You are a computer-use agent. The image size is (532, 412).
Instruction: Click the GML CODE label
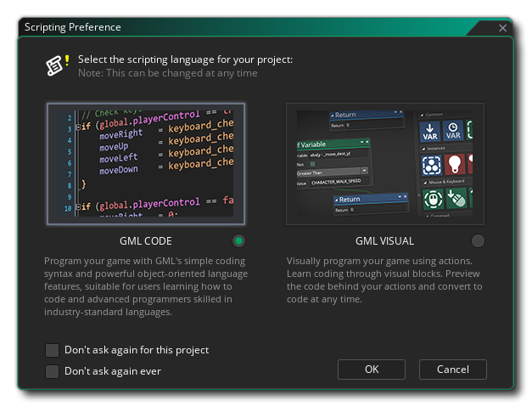pyautogui.click(x=146, y=241)
